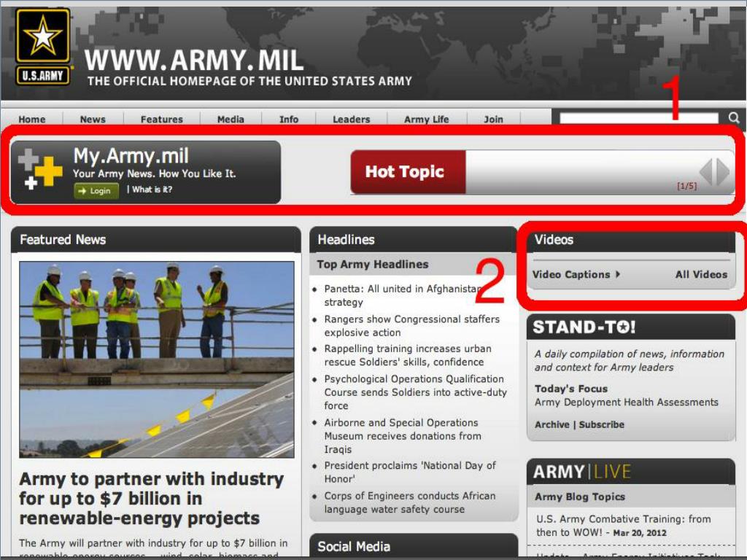Show next Hot Topic with right arrow
This screenshot has width=747, height=560.
point(722,171)
